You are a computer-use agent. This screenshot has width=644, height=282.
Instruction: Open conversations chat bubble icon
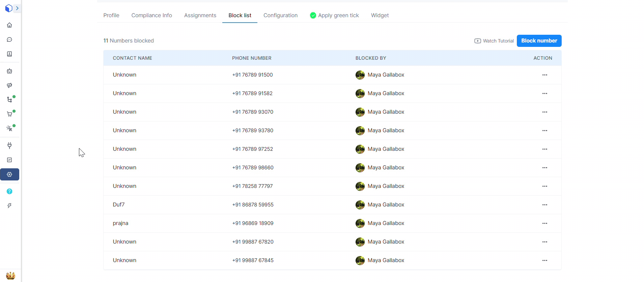coord(9,40)
